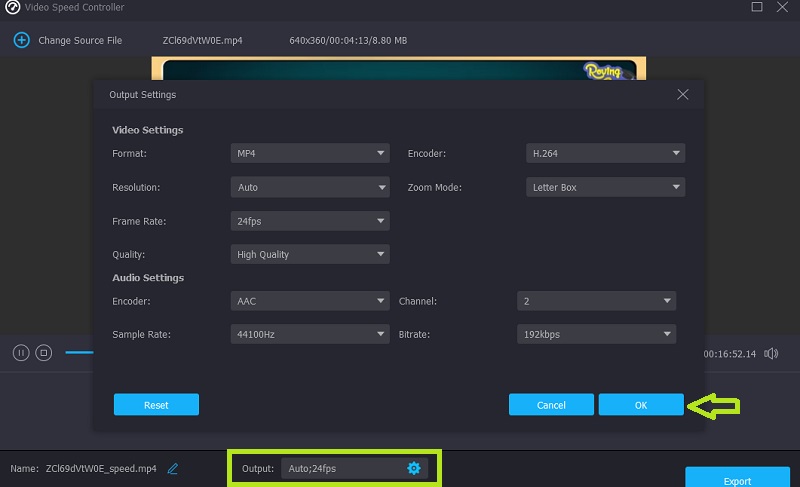Open output settings via the gear icon
Image resolution: width=800 pixels, height=487 pixels.
tap(414, 468)
